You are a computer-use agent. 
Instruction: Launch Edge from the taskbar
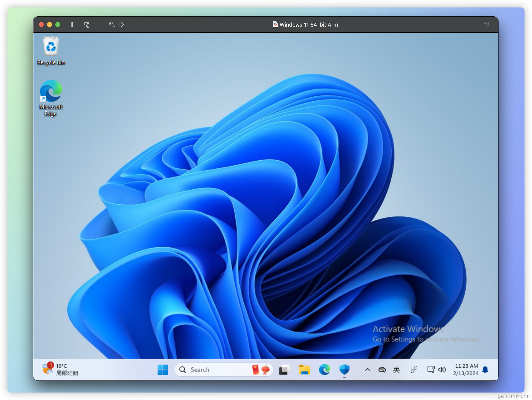(x=324, y=369)
